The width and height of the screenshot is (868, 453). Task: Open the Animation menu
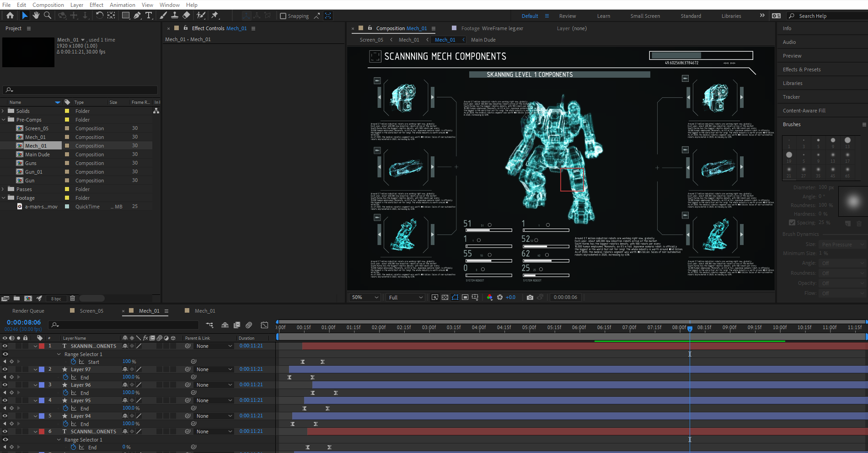122,5
